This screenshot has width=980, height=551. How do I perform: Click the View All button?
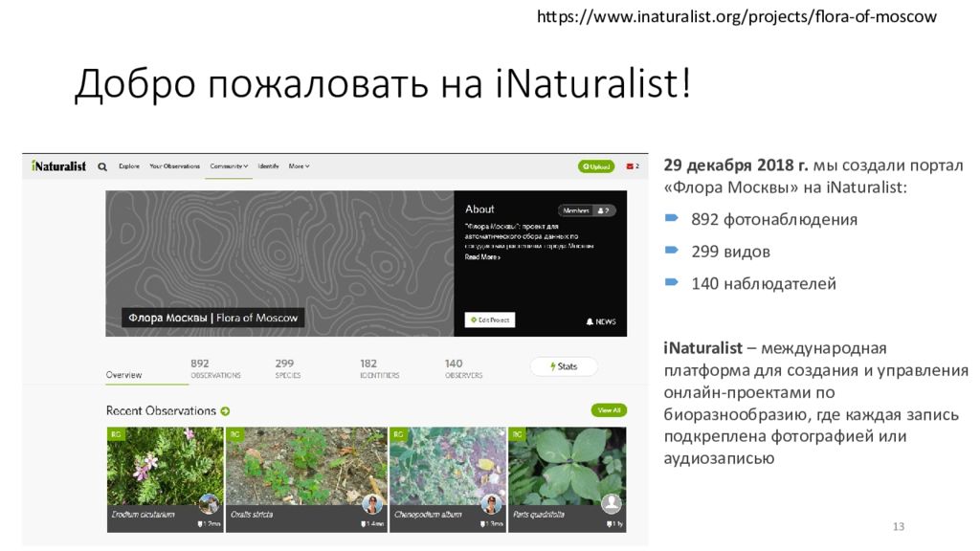[609, 410]
